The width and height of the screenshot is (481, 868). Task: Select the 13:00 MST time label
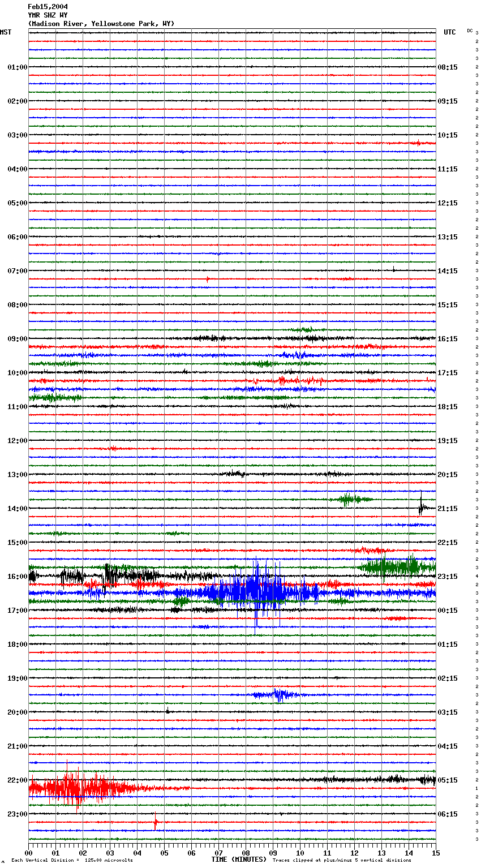tap(18, 475)
